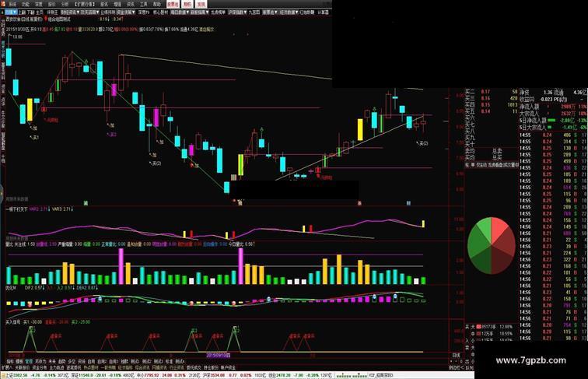This screenshot has width=588, height=379.
Task: Click the 优化M indicator title
Action: tap(11, 288)
